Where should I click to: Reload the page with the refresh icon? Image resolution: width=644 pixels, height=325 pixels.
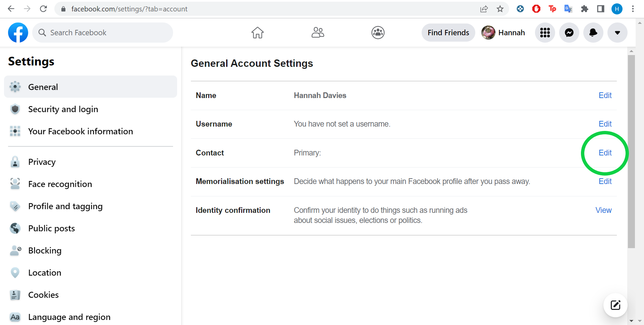43,9
